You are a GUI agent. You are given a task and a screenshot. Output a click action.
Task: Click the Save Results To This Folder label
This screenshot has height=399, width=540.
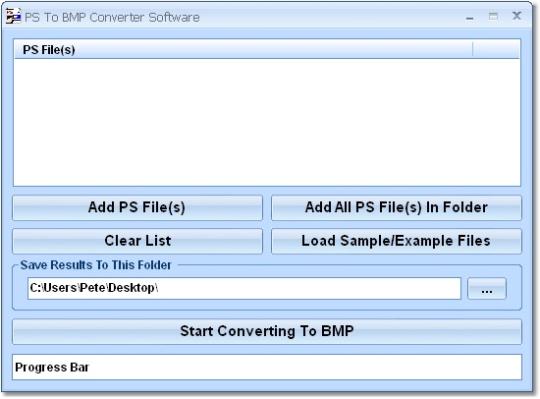pos(95,265)
